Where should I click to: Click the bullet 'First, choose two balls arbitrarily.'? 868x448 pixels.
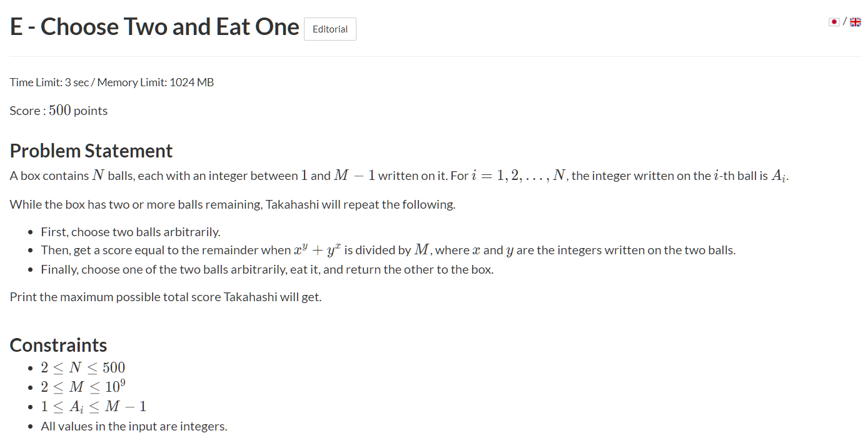(x=131, y=232)
